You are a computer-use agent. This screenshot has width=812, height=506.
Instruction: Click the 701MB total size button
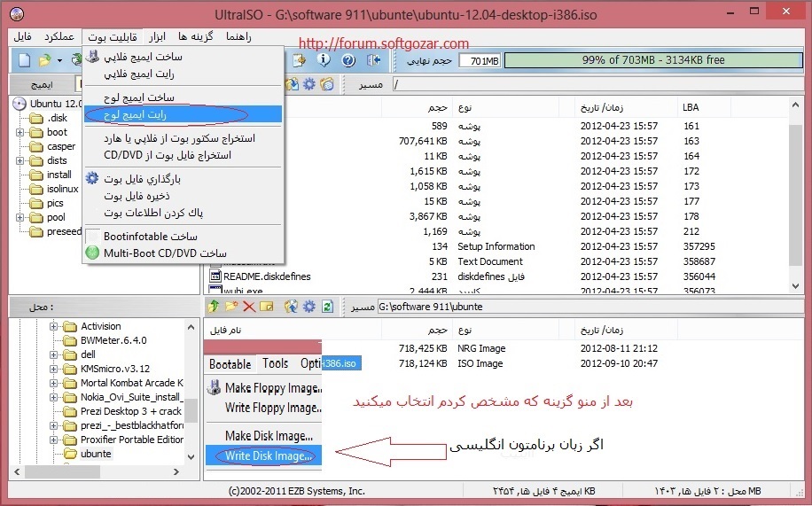coord(480,60)
